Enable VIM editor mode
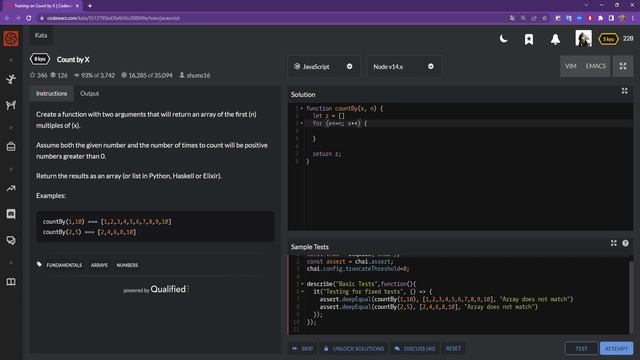Screen dimensions: 640x360 [x=571, y=66]
